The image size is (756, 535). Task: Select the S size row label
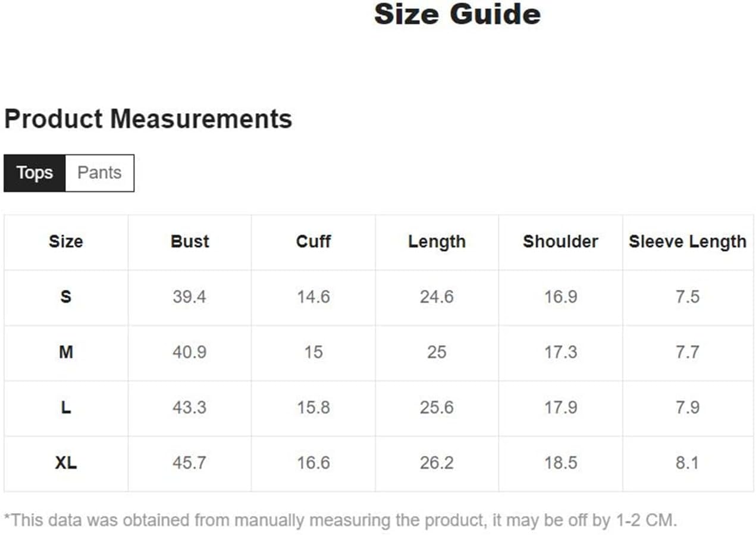(66, 297)
